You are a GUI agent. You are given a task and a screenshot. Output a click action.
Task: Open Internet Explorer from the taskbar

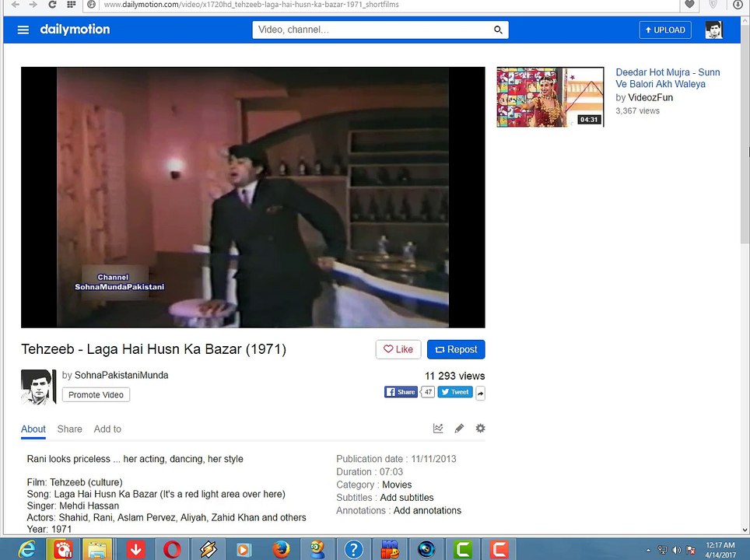(26, 549)
